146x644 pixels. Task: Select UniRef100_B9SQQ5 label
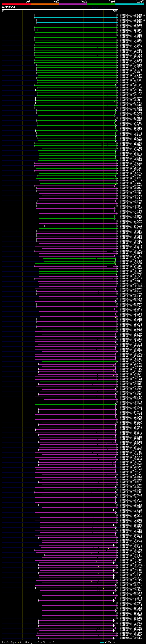tap(131, 610)
